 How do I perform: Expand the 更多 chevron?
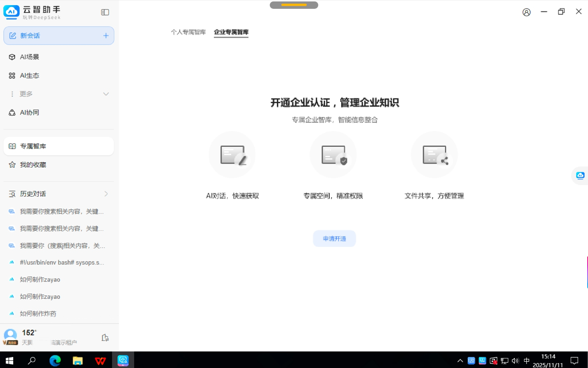point(106,94)
